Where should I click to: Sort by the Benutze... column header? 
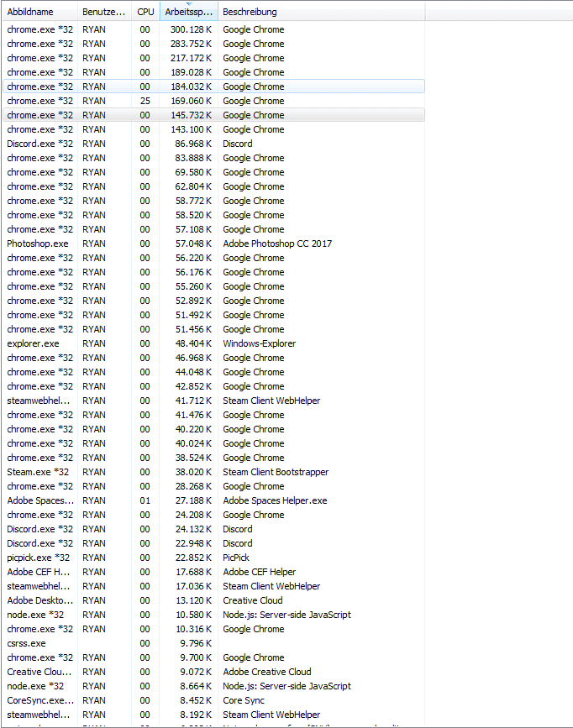click(104, 12)
